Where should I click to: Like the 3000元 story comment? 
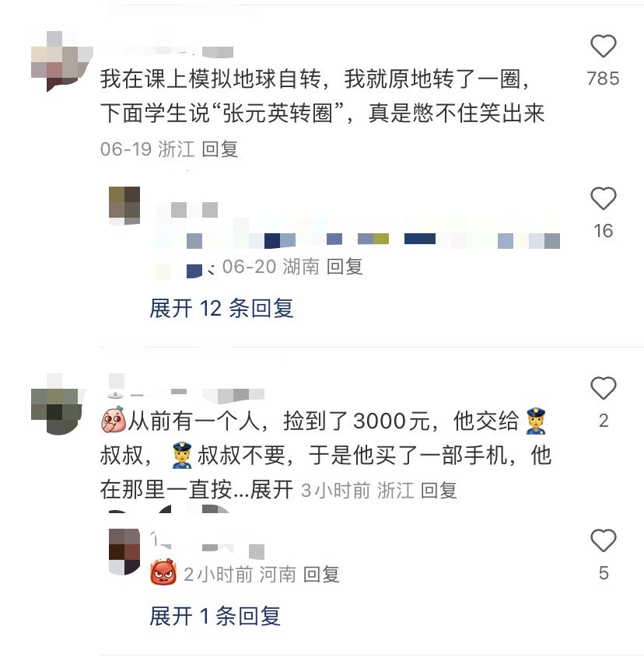[603, 388]
